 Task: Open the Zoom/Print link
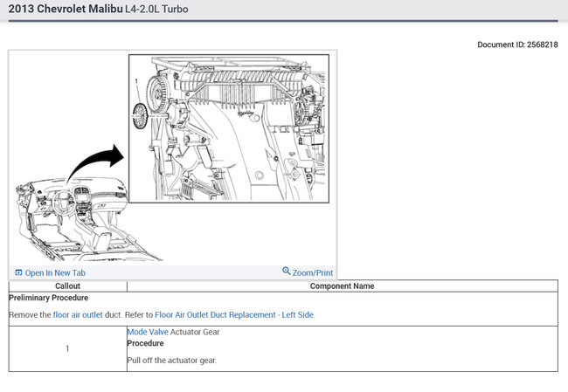click(x=313, y=273)
